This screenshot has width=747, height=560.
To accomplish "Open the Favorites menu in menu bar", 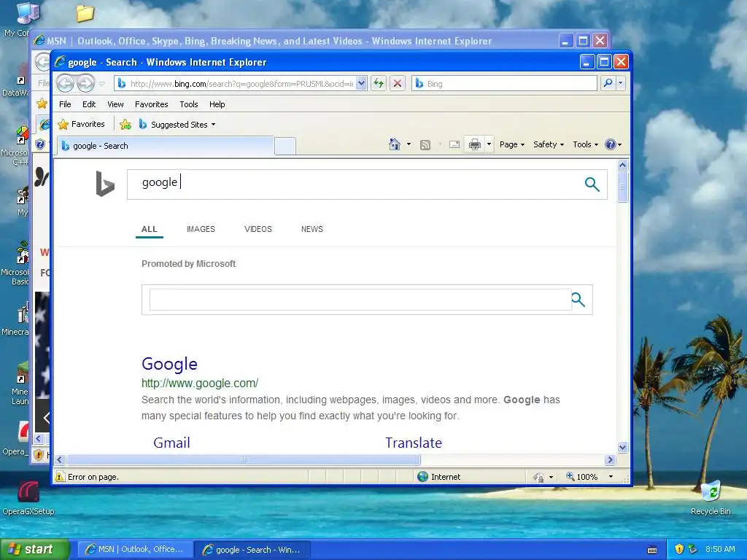I will 152,104.
